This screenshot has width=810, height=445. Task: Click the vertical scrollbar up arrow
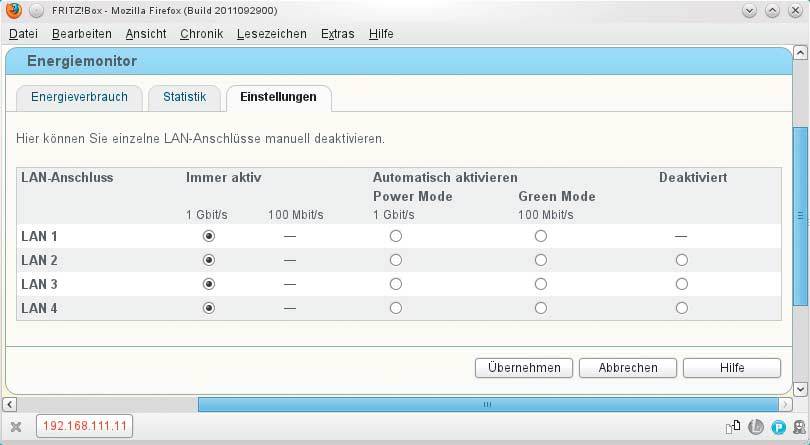click(x=800, y=53)
